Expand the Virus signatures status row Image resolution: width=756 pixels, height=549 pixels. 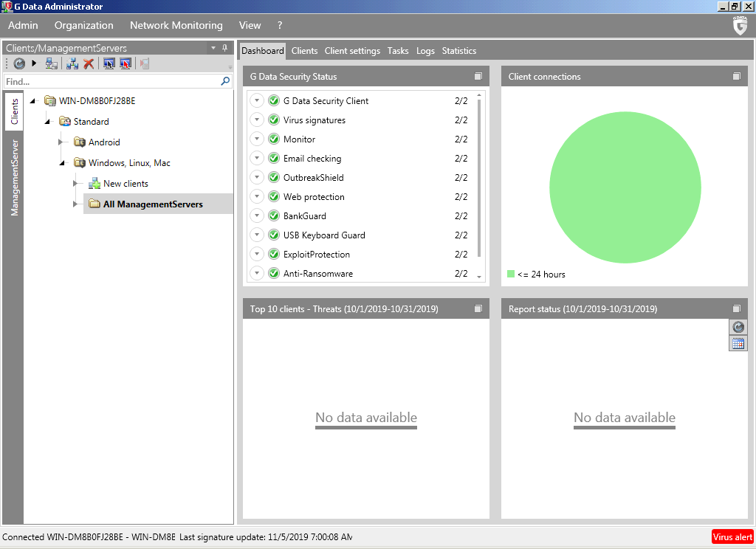257,120
